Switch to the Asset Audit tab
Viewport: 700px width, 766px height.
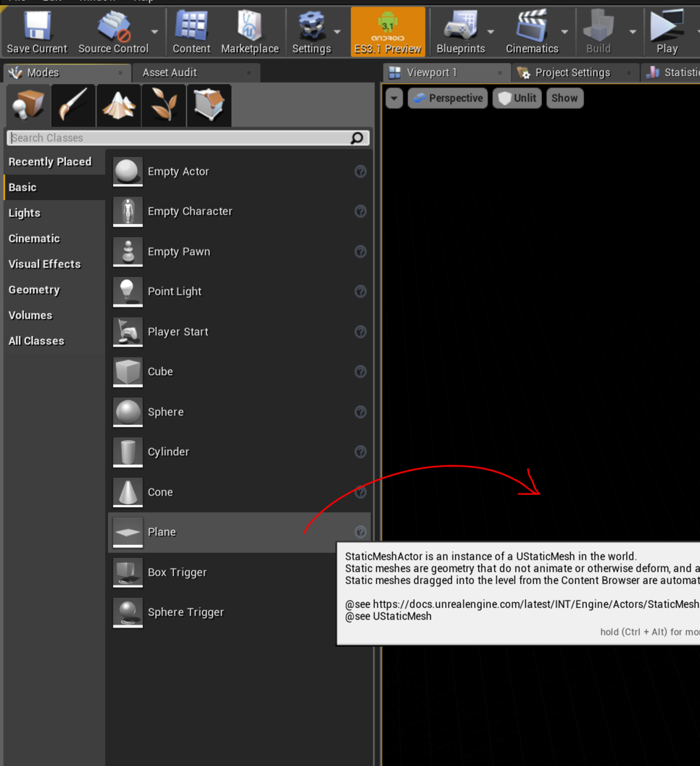197,72
